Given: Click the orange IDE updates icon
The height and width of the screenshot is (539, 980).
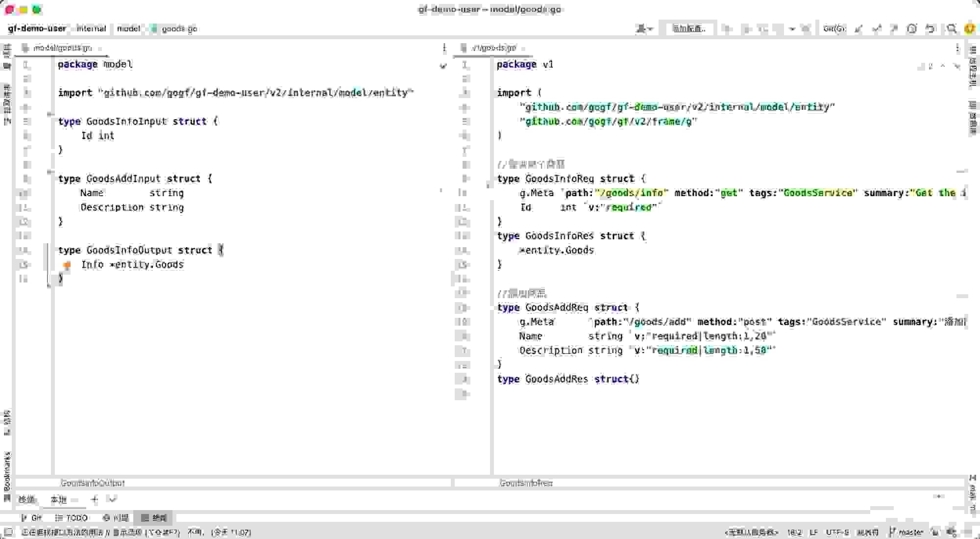Looking at the screenshot, I should (969, 29).
